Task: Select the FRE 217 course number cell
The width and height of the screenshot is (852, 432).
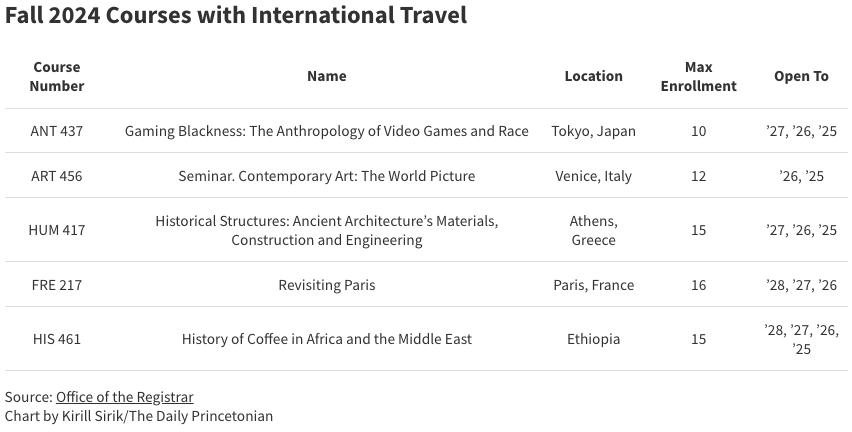Action: 57,285
